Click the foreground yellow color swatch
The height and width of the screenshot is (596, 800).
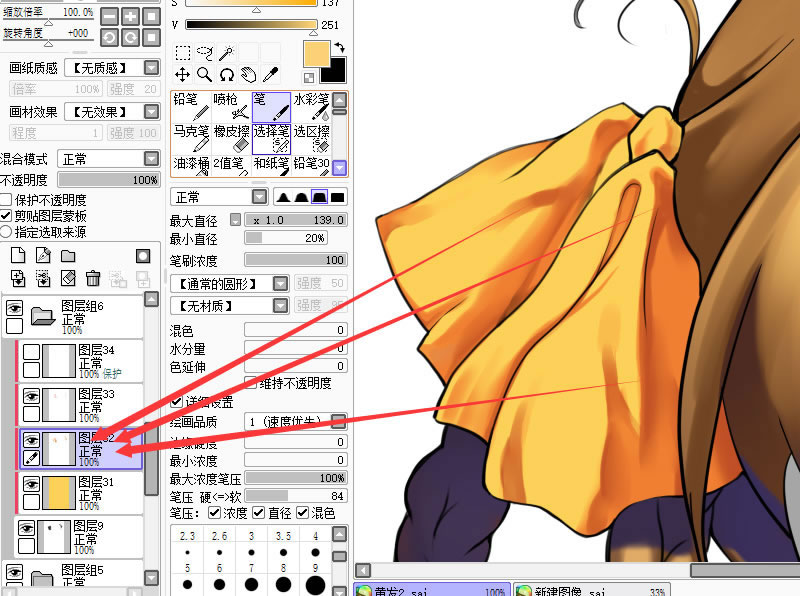pyautogui.click(x=316, y=54)
